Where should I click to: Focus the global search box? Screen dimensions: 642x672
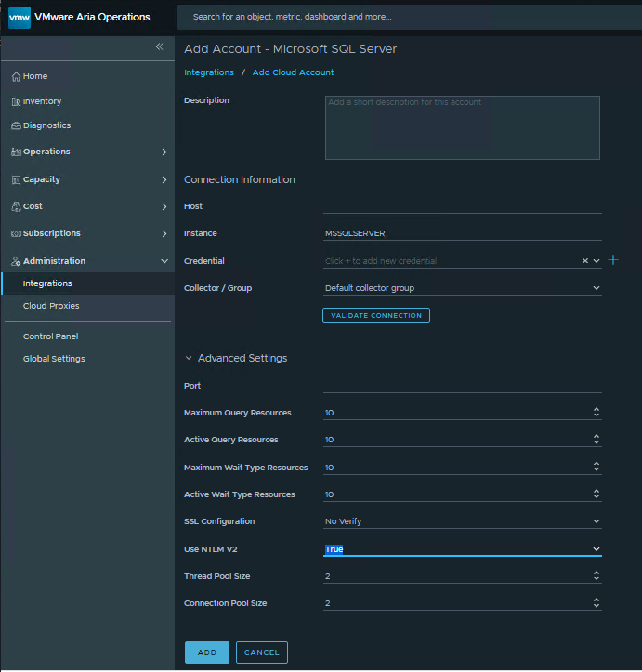coord(409,17)
